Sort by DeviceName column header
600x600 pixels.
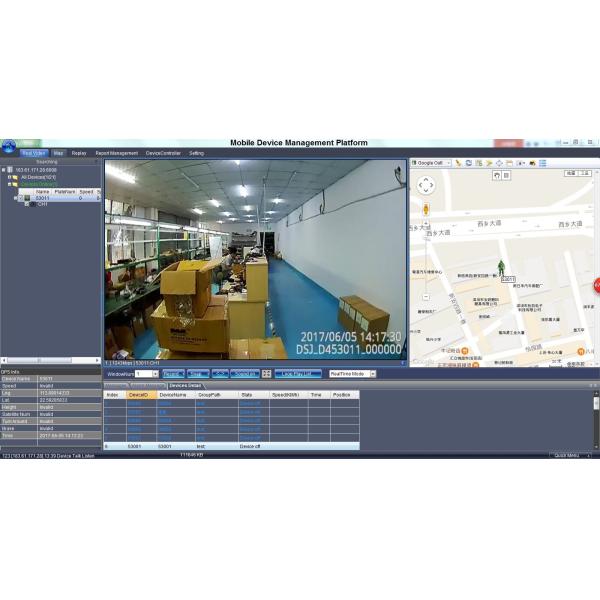click(x=176, y=395)
